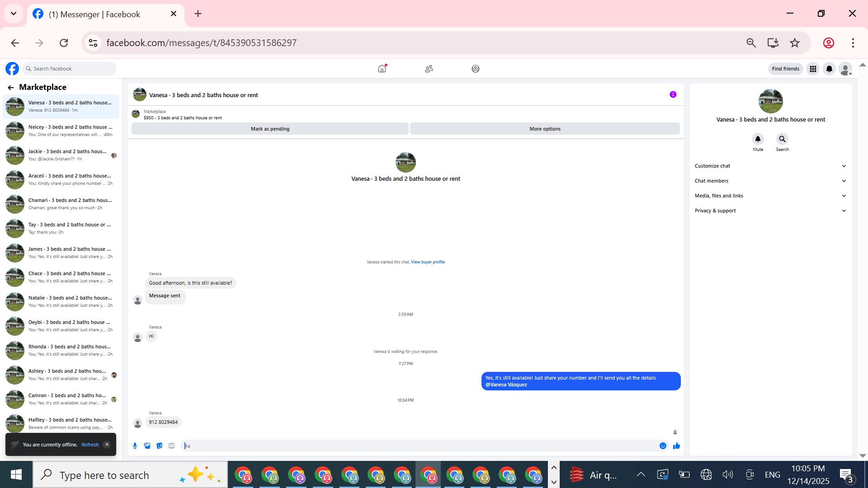This screenshot has width=868, height=488.
Task: Open the sticker picker icon
Action: click(x=159, y=446)
